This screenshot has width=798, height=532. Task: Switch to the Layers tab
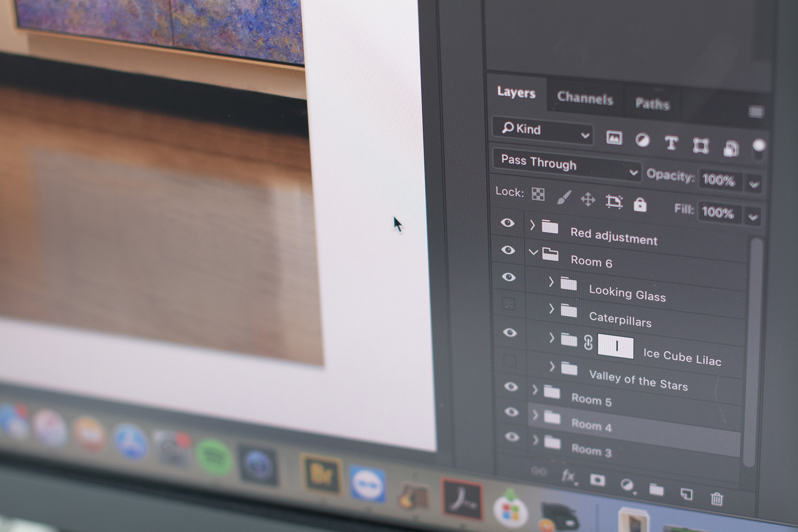(516, 92)
